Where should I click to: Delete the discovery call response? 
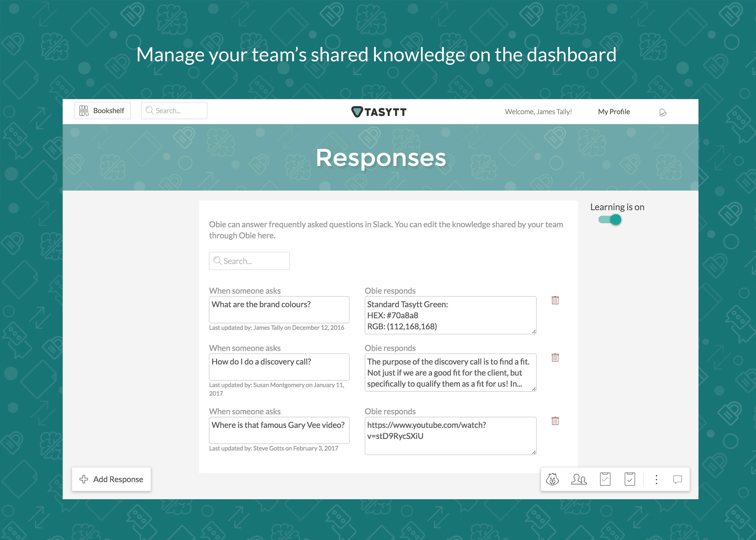[x=555, y=357]
